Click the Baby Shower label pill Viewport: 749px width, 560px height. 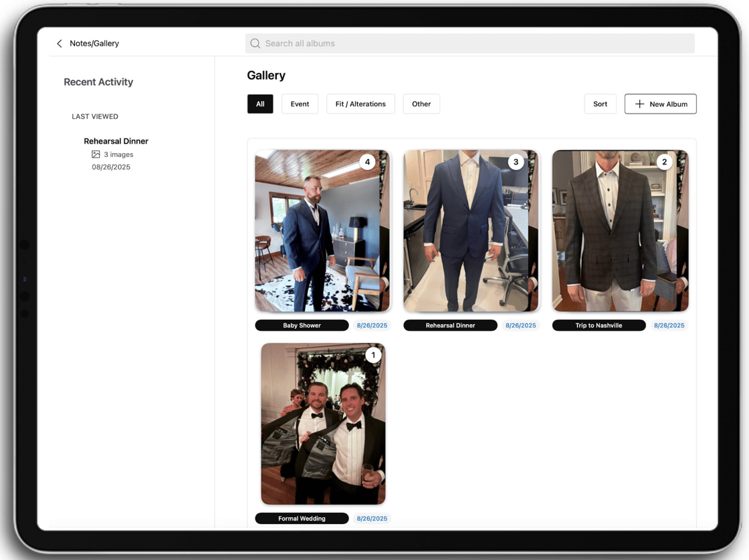click(302, 325)
